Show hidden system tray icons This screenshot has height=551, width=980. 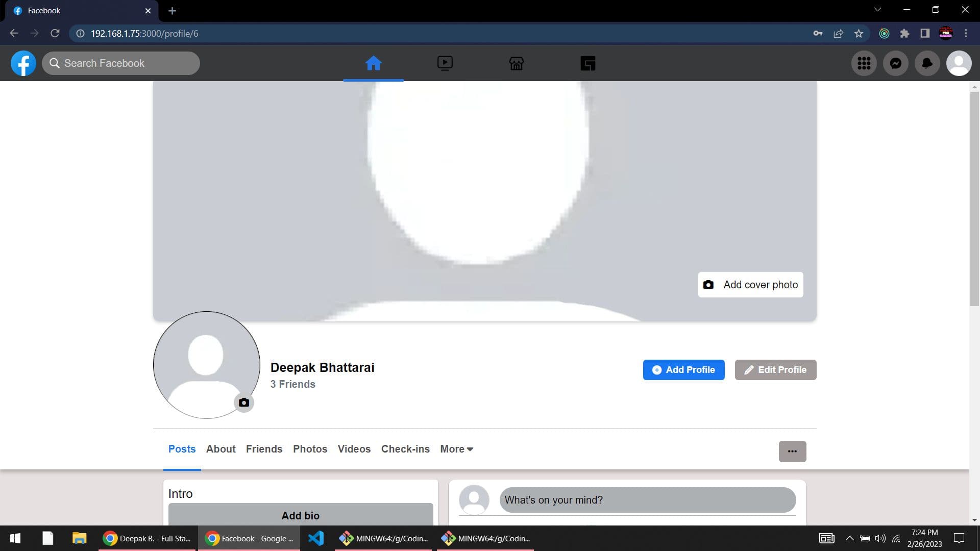tap(849, 538)
